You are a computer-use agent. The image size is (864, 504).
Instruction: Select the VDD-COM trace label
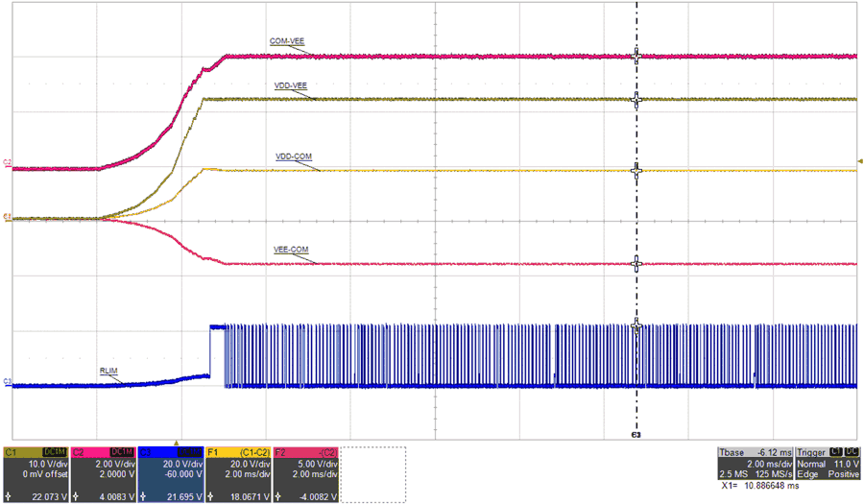pyautogui.click(x=294, y=157)
